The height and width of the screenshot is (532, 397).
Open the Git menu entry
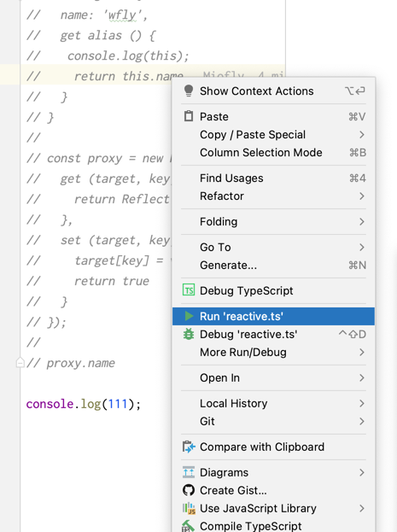[273, 421]
